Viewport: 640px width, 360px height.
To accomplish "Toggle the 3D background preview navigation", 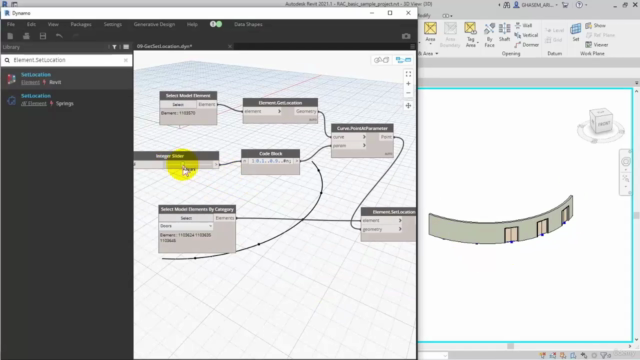I will coord(381,60).
